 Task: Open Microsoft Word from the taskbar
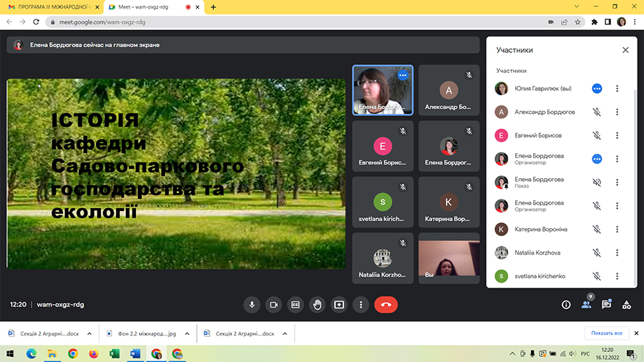(135, 353)
